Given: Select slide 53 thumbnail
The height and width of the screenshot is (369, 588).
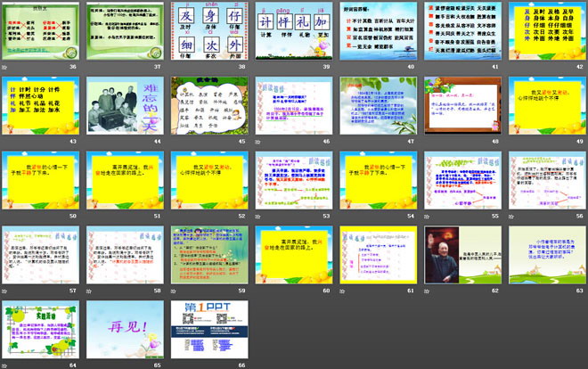Looking at the screenshot, I should [293, 179].
